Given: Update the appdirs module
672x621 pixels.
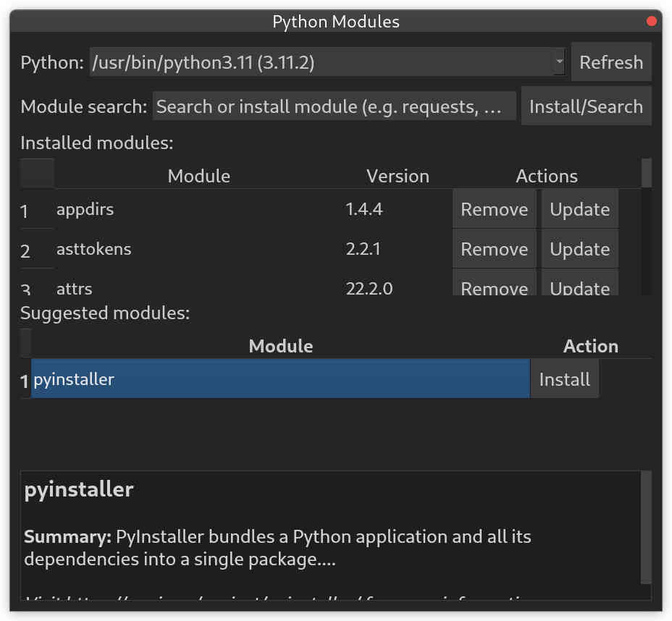Looking at the screenshot, I should pyautogui.click(x=579, y=209).
